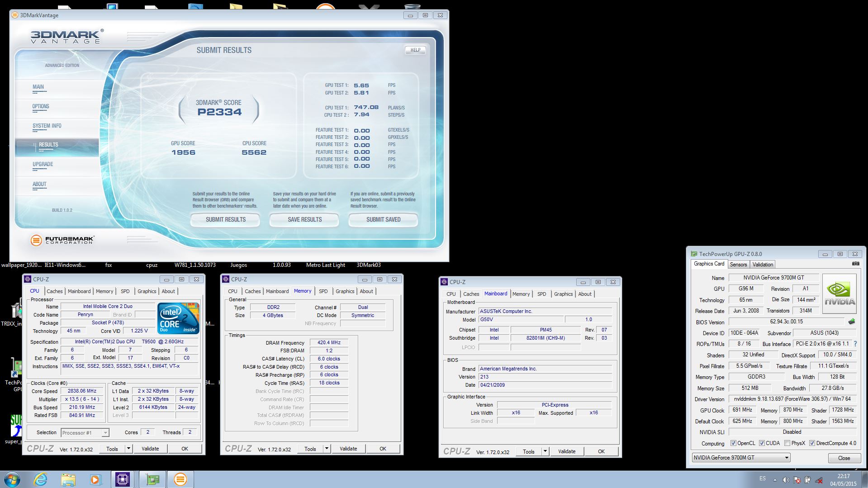
Task: Select ABOUT in the 3DMark sidebar
Action: [x=39, y=185]
